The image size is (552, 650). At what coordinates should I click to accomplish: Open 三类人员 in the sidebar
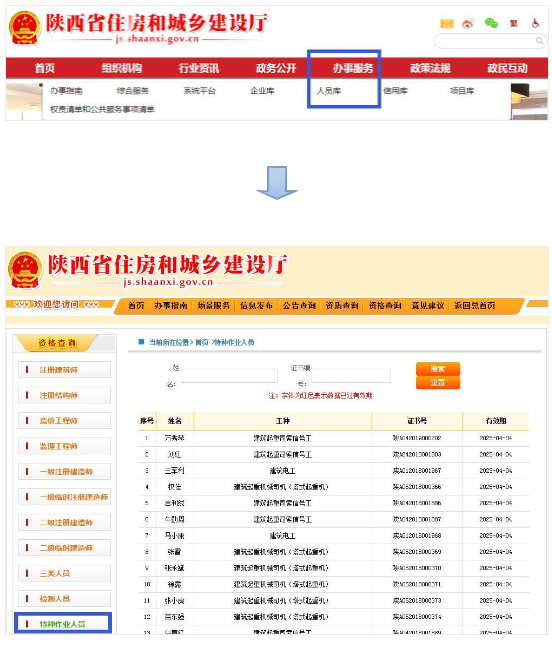(64, 573)
